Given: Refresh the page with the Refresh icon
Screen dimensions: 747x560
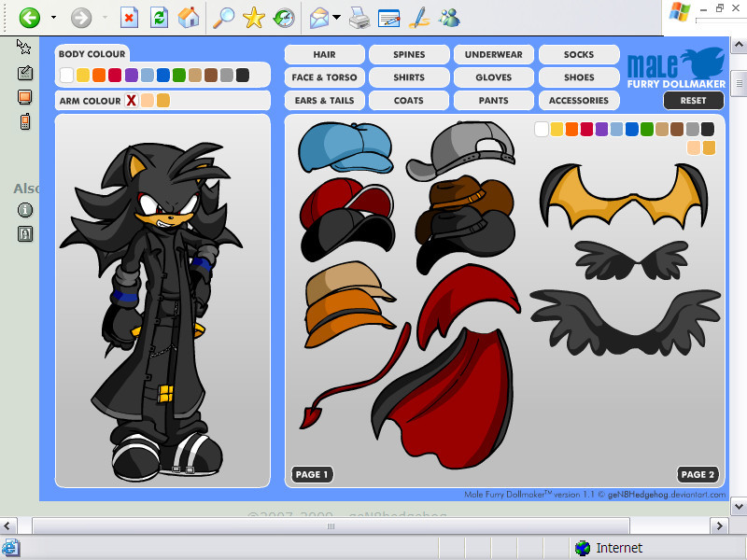Looking at the screenshot, I should 159,18.
